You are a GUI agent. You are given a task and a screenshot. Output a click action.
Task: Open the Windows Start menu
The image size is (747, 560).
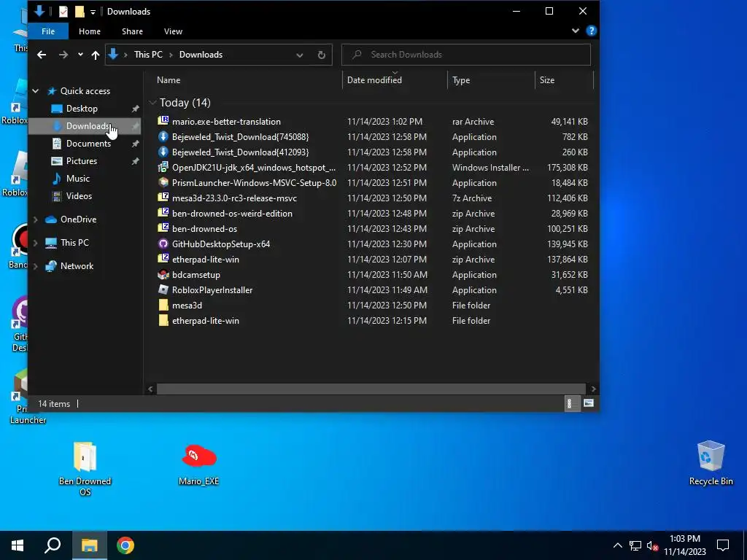pos(18,545)
